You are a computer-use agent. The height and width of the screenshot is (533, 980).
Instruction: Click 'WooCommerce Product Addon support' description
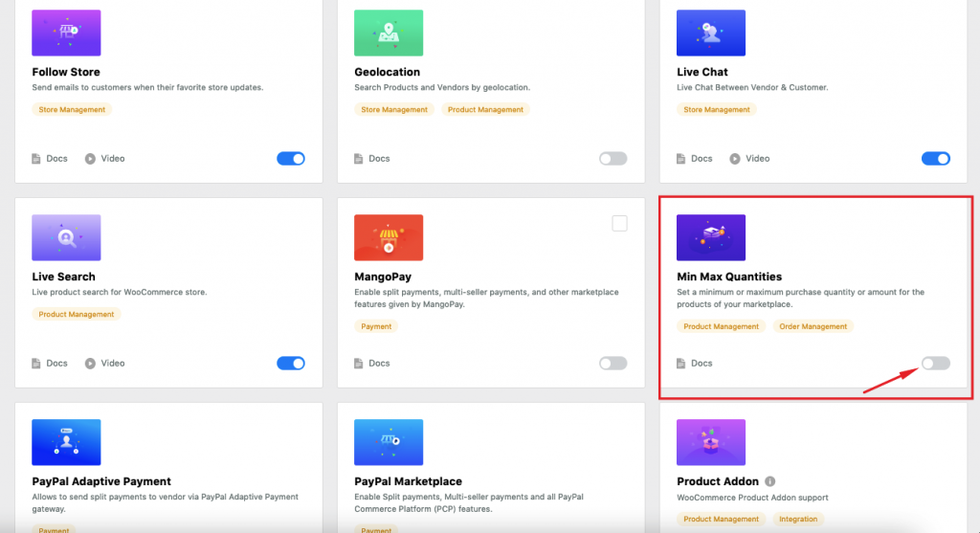pos(752,498)
